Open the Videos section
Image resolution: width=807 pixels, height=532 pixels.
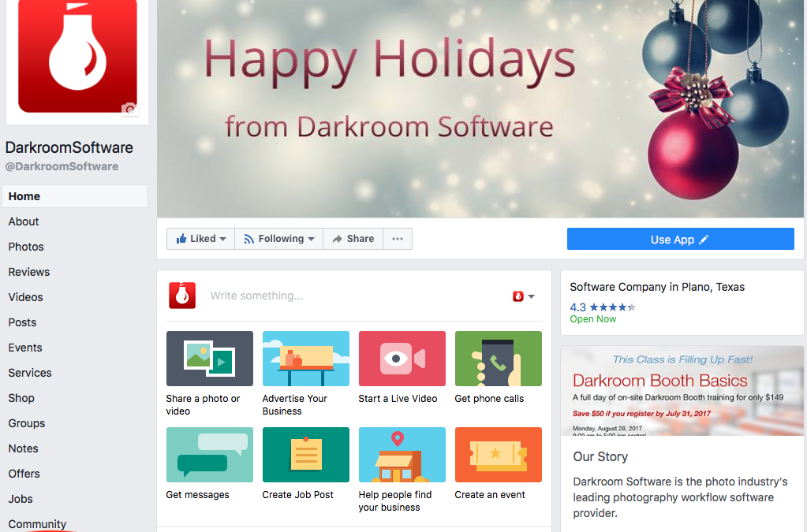pos(25,297)
